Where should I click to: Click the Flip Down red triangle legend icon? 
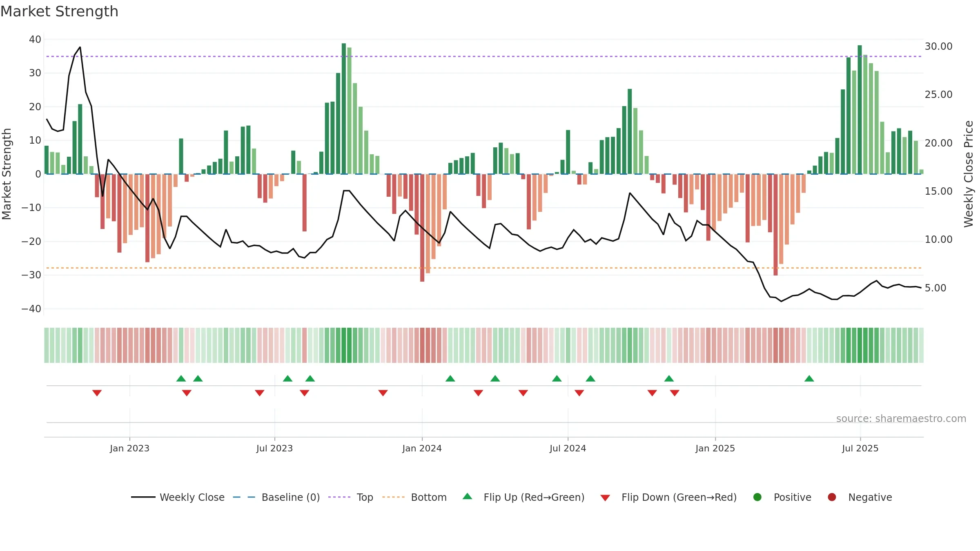[x=605, y=498]
